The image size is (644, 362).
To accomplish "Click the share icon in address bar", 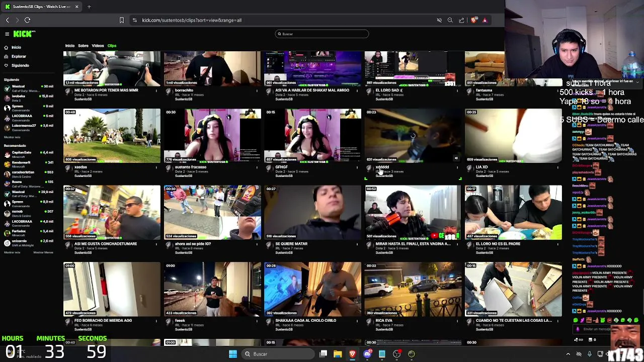I will pyautogui.click(x=461, y=20).
